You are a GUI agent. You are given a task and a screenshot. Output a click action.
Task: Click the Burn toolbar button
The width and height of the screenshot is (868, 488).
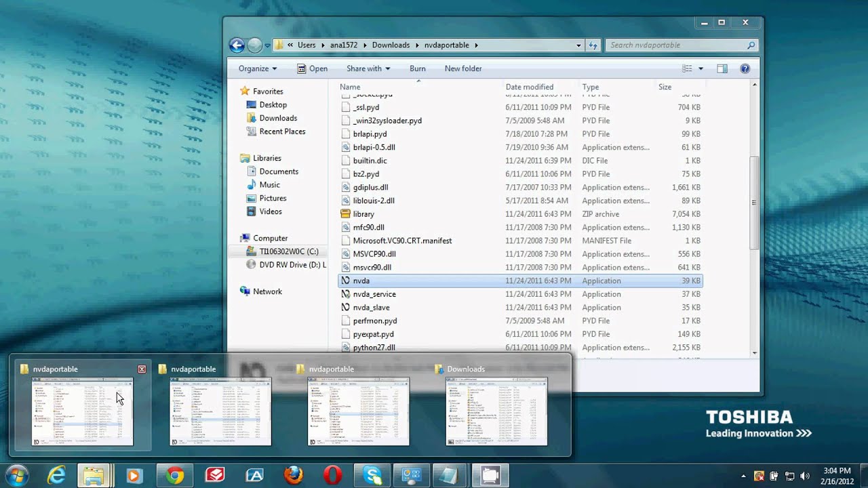pos(418,68)
